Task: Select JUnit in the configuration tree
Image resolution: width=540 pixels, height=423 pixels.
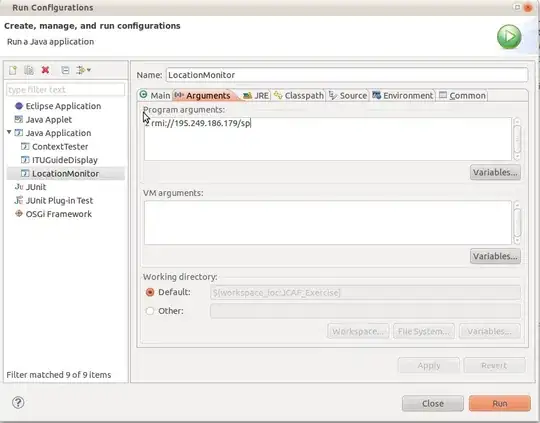Action: (x=36, y=187)
